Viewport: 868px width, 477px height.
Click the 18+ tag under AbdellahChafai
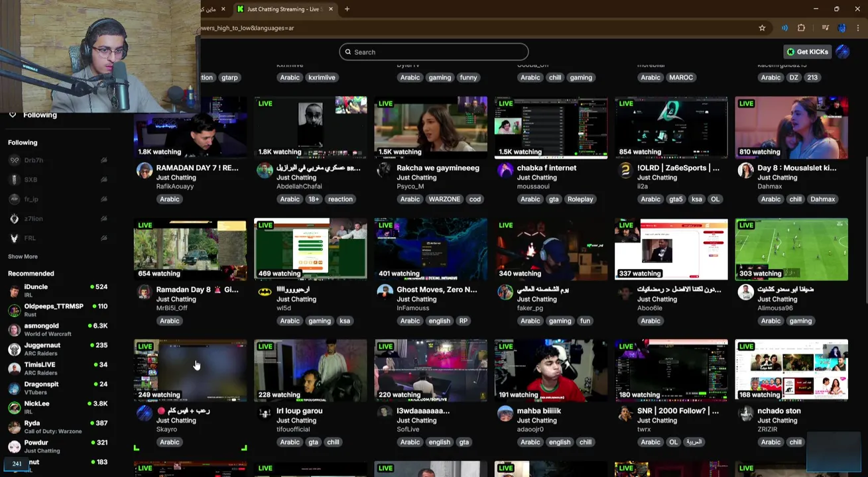(x=313, y=199)
